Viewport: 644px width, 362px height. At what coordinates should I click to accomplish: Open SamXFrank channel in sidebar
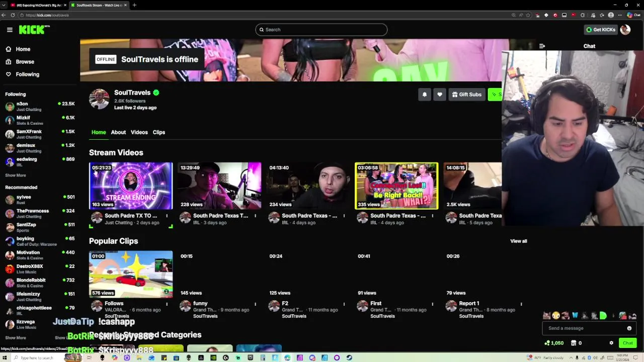pyautogui.click(x=40, y=134)
